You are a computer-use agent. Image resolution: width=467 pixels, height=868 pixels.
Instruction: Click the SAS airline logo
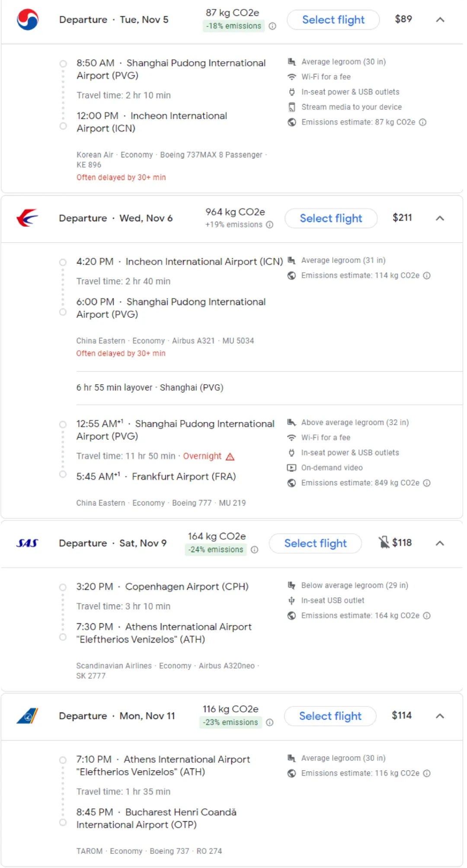(x=27, y=543)
